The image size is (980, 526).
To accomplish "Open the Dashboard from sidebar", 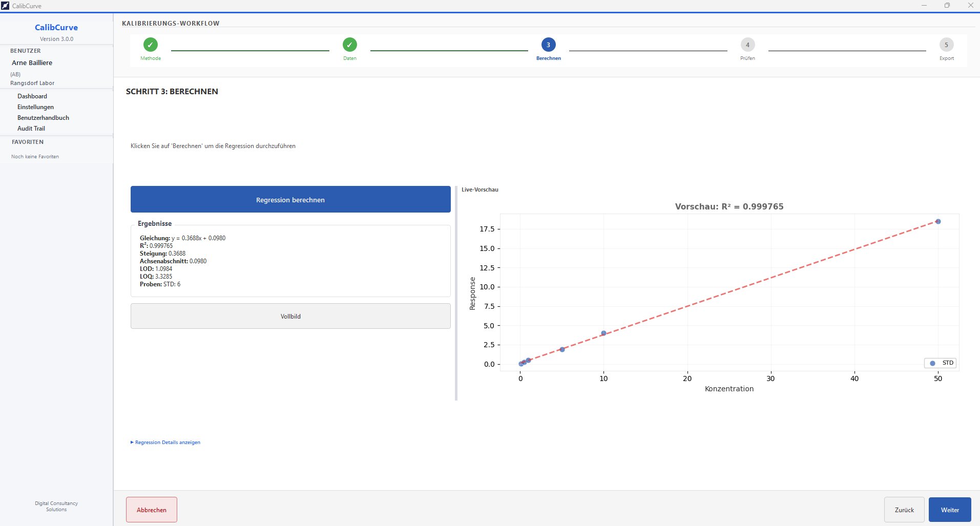I will click(x=32, y=96).
